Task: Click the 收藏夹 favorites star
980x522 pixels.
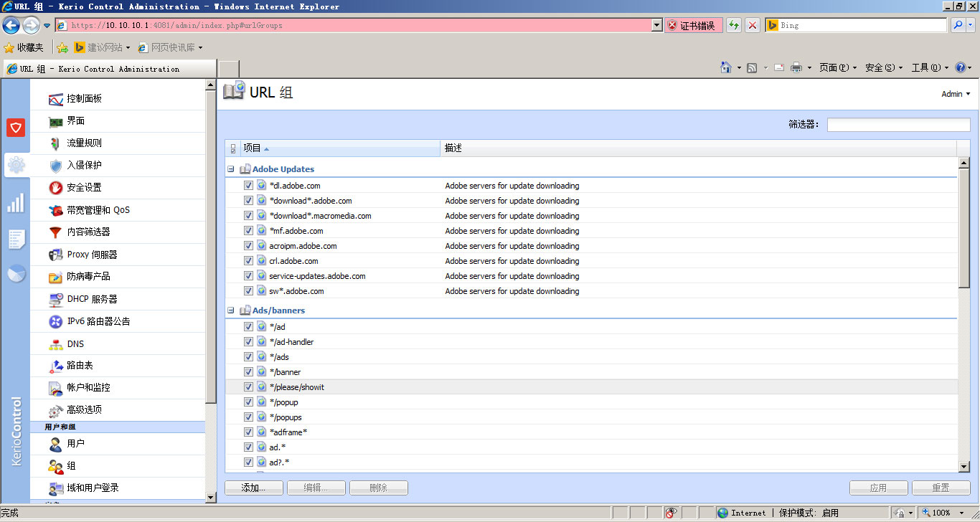Action: 9,47
